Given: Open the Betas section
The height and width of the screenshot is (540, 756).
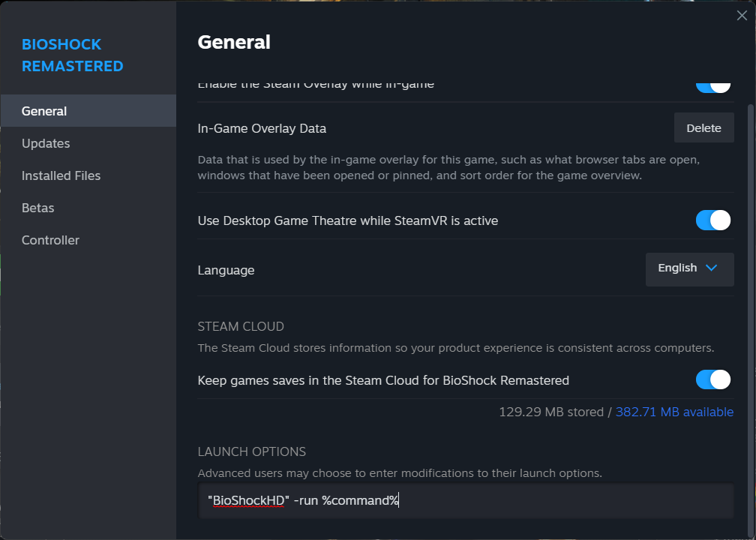Looking at the screenshot, I should [x=38, y=208].
